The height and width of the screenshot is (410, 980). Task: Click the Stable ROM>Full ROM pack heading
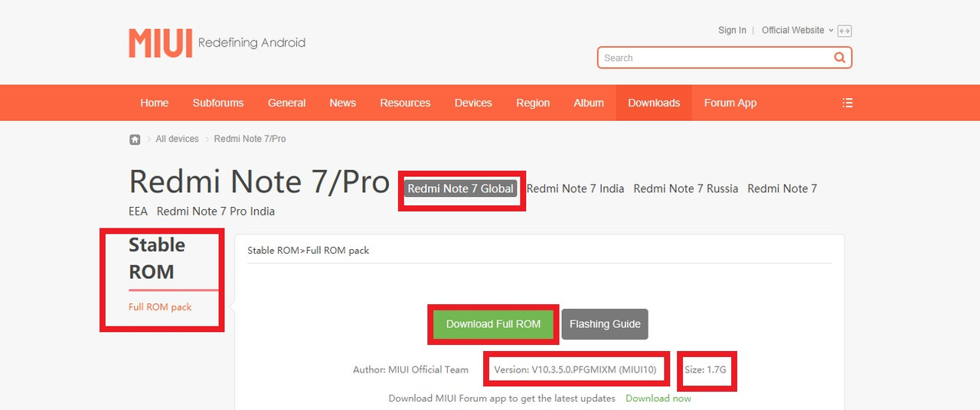point(309,251)
